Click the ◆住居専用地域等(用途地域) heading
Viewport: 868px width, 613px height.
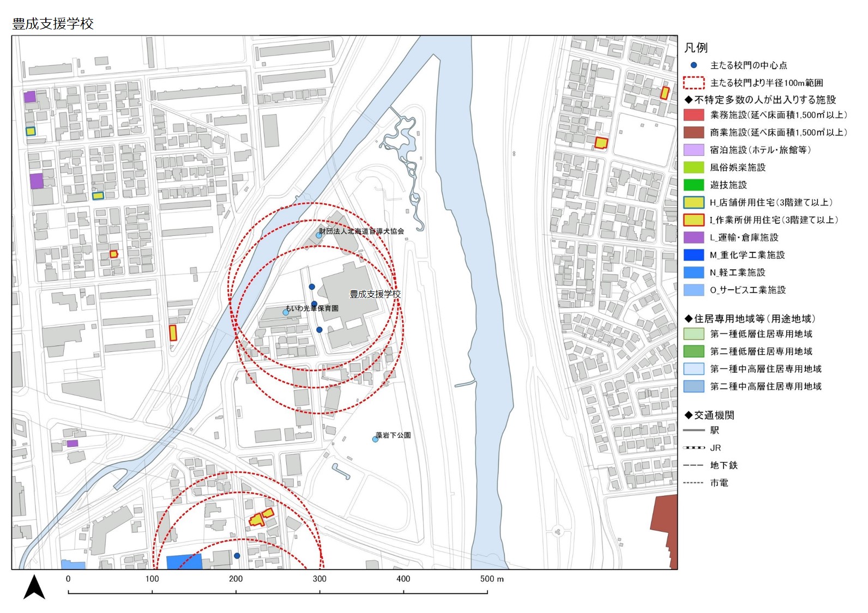pyautogui.click(x=750, y=319)
